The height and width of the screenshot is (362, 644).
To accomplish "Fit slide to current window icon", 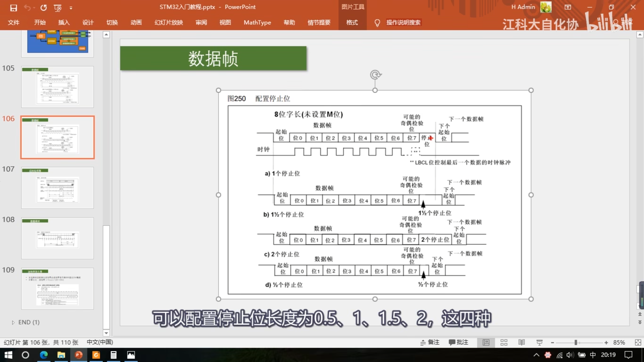I will (x=638, y=342).
